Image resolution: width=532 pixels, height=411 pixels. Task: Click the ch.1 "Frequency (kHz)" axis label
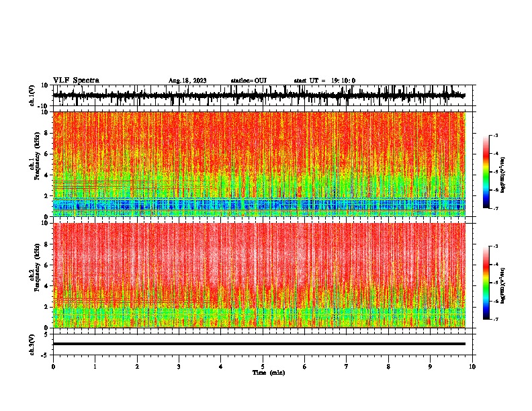37,156
